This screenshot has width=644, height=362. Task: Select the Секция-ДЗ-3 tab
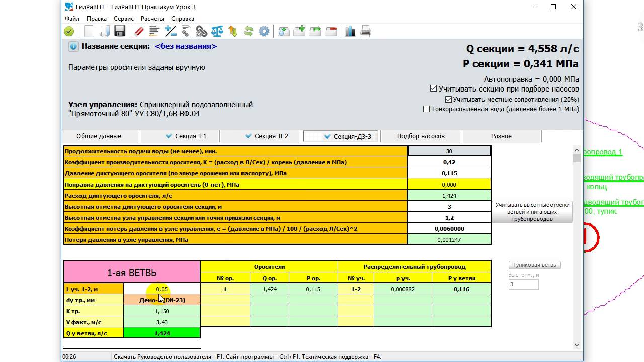[341, 136]
